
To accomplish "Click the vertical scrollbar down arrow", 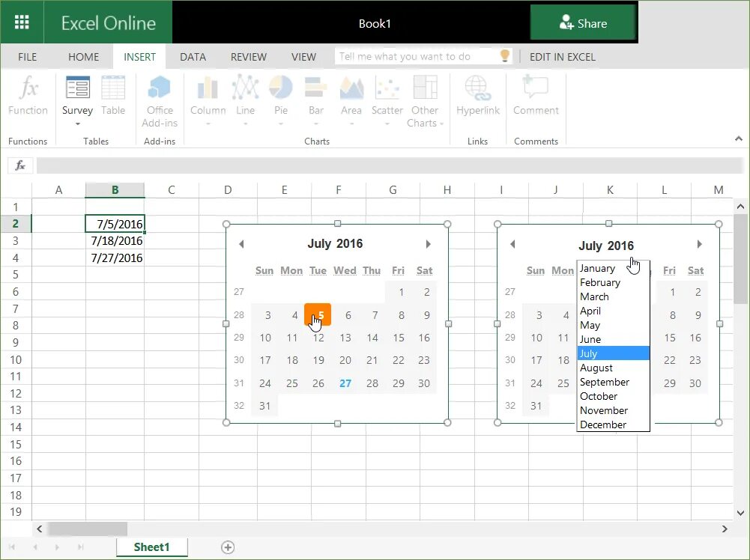I will point(740,513).
